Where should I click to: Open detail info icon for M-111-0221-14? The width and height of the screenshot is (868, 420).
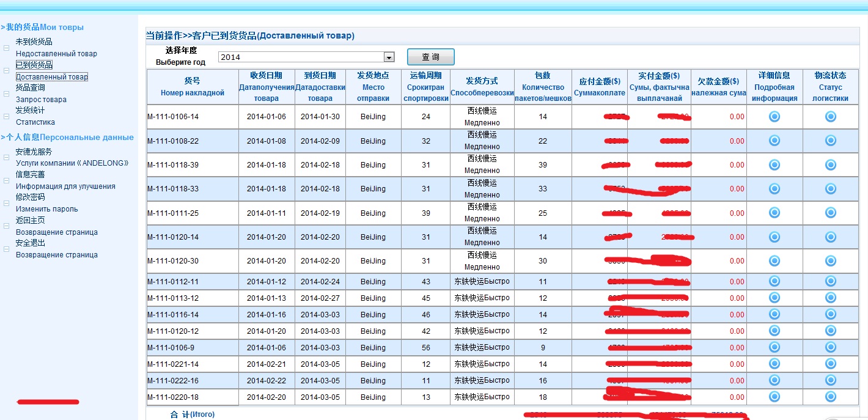[x=774, y=364]
